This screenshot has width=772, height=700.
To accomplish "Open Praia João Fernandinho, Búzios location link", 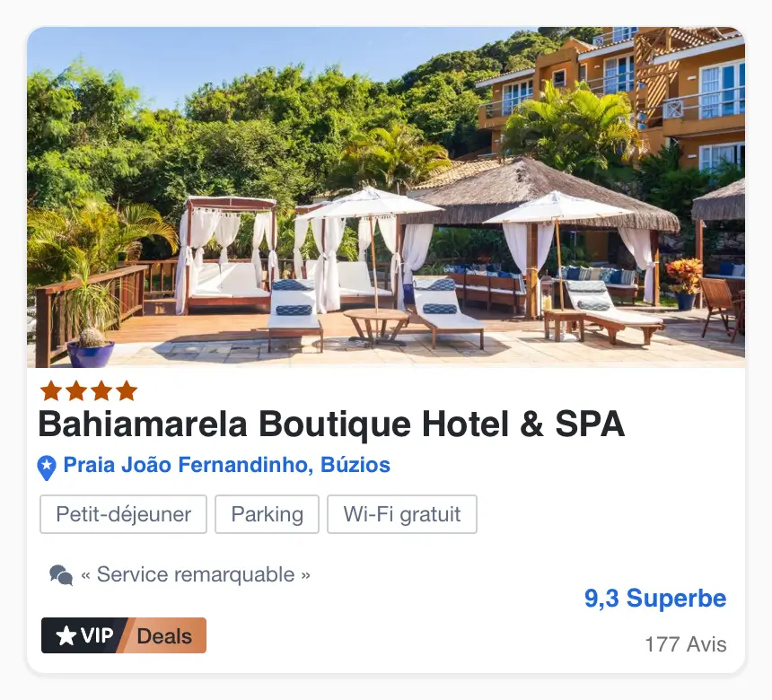I will (x=227, y=465).
